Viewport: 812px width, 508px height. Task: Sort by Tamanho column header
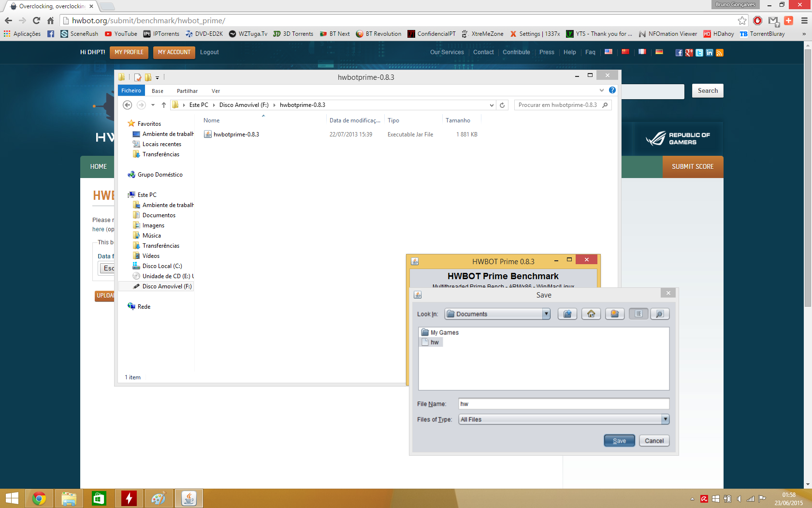(x=458, y=120)
